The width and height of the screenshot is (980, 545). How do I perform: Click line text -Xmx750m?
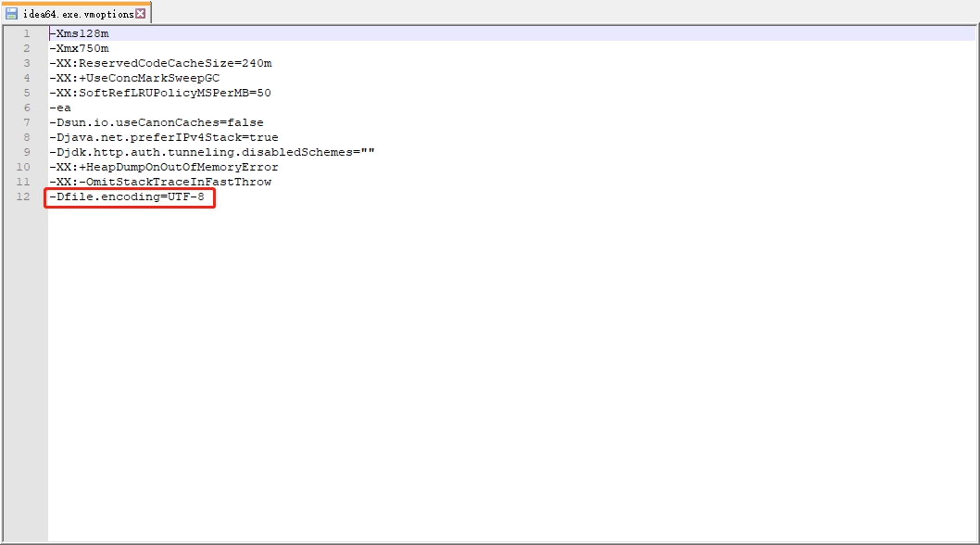pyautogui.click(x=80, y=49)
